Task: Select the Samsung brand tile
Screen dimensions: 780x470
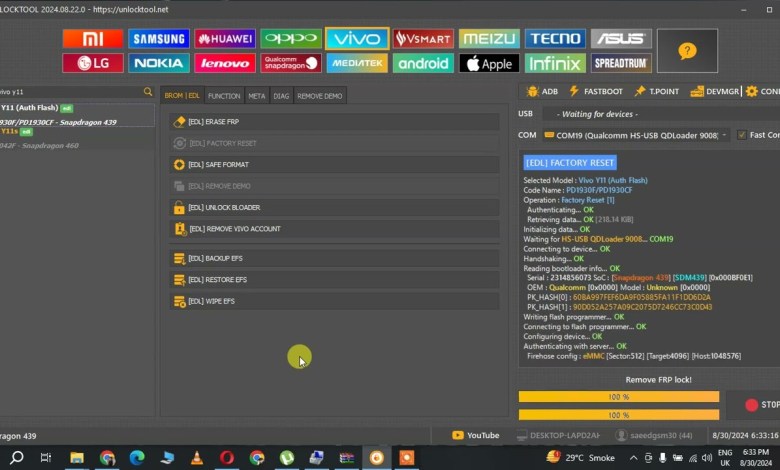Action: pyautogui.click(x=158, y=39)
